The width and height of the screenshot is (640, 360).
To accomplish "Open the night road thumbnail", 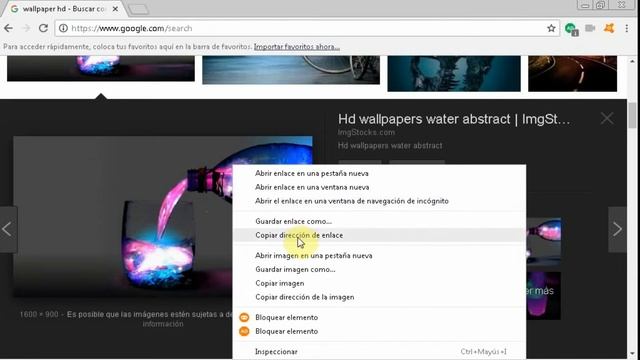I will pos(572,73).
